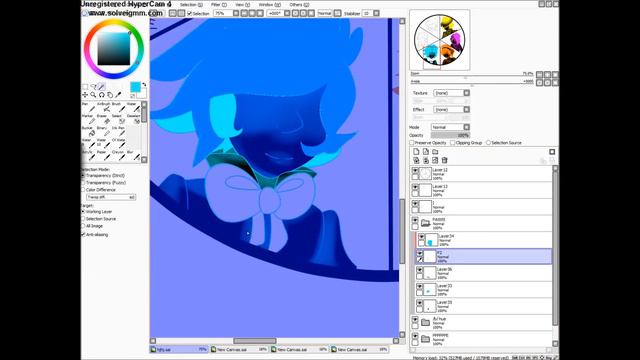The image size is (640, 360).
Task: Hide Layer 34 with eye toggle
Action: pos(421,237)
